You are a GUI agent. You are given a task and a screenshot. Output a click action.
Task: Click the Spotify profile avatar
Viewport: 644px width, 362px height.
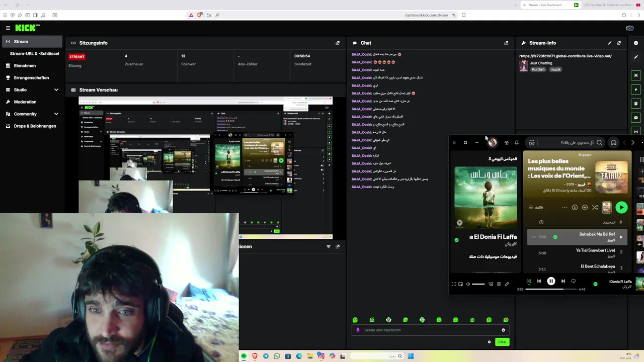492,143
